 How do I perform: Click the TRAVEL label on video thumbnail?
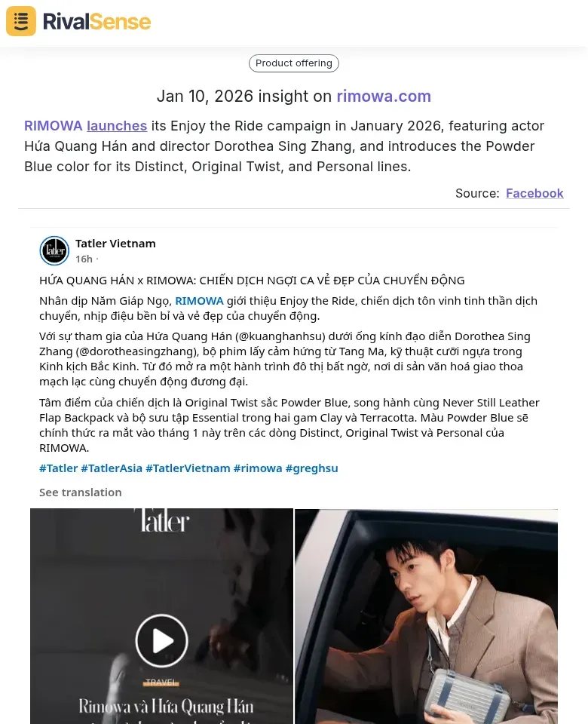click(161, 682)
